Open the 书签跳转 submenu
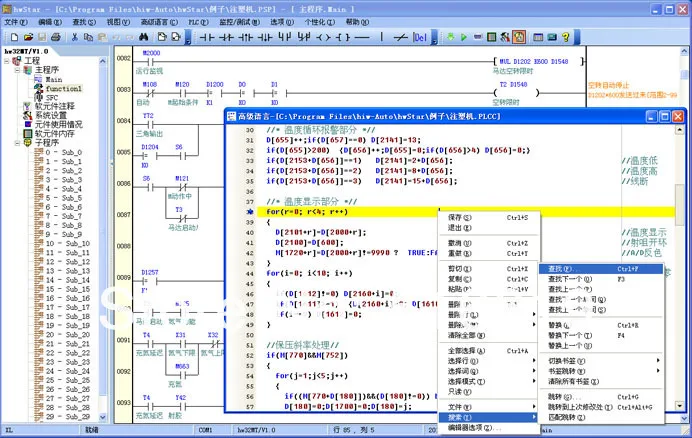 click(x=601, y=371)
